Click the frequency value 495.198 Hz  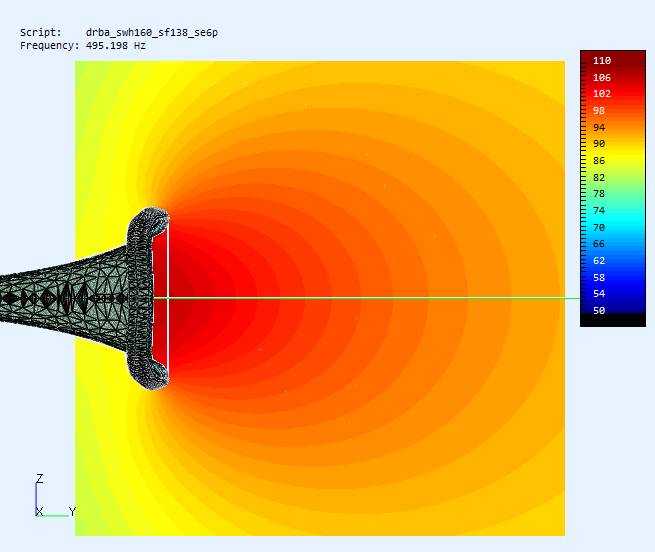coord(116,46)
